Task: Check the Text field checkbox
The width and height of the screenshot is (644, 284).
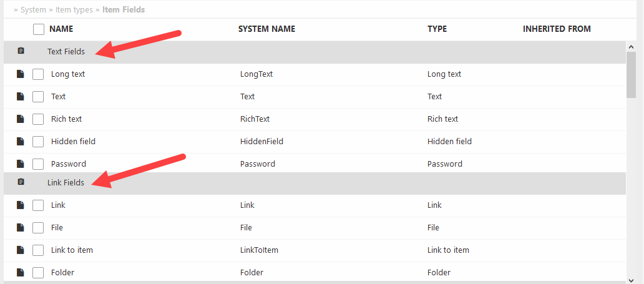Action: [38, 97]
